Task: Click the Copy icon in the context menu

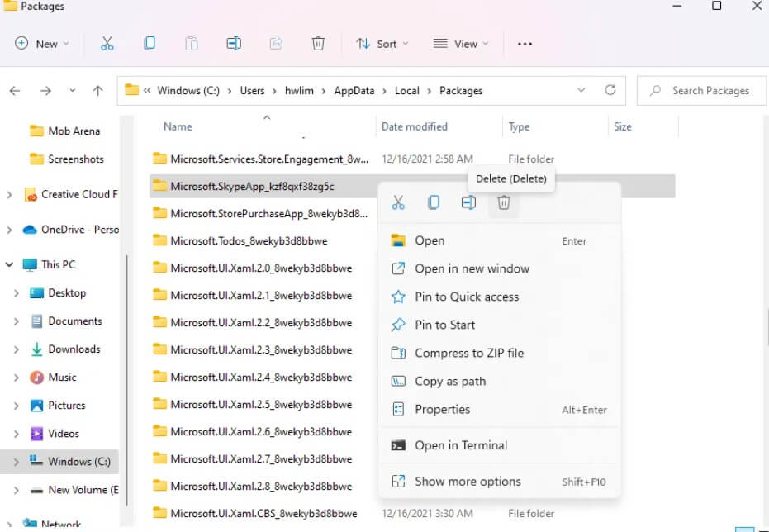Action: (434, 202)
